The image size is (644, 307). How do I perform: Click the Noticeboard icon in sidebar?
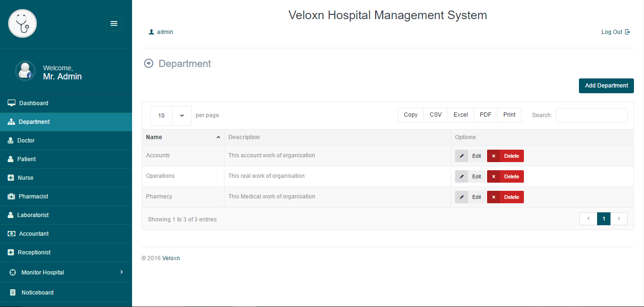tap(13, 293)
